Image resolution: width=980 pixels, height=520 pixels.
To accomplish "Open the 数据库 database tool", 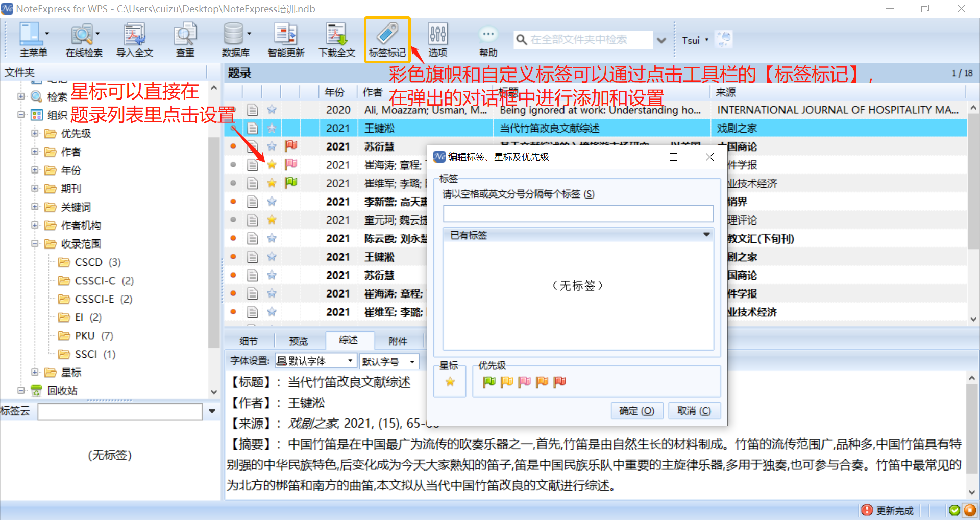I will coord(234,38).
